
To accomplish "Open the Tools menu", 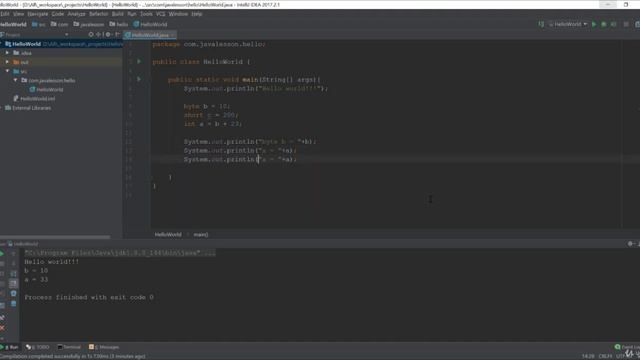I will coord(146,14).
